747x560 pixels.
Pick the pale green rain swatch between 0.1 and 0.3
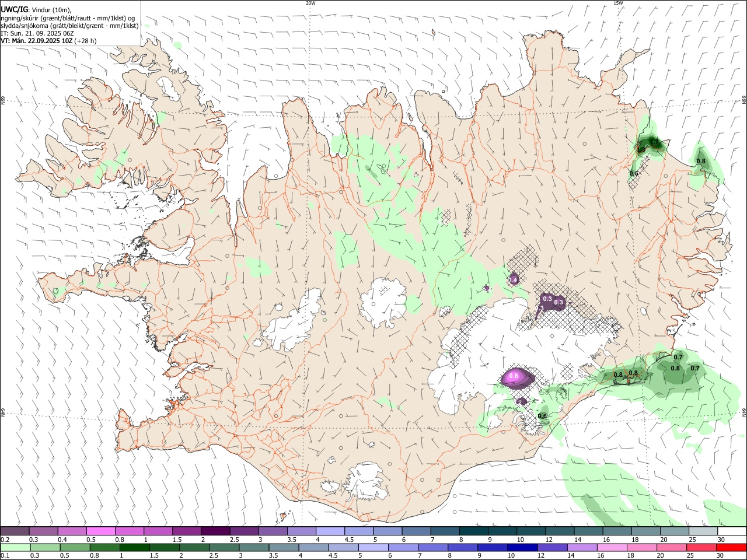click(x=15, y=547)
